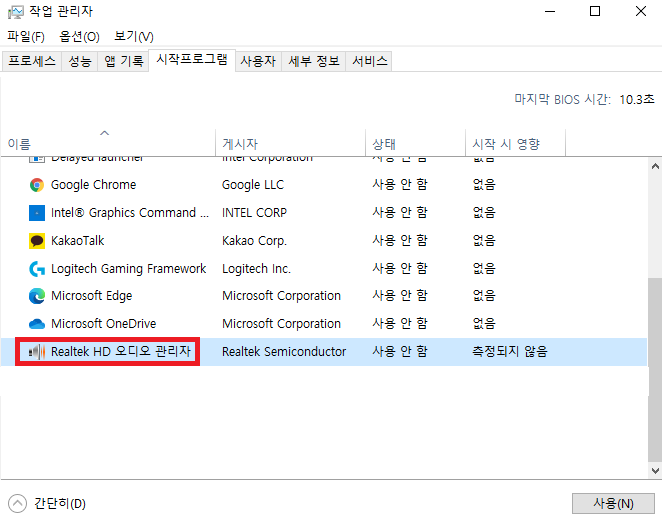Click the Microsoft Edge icon
This screenshot has width=662, height=527.
[x=37, y=296]
